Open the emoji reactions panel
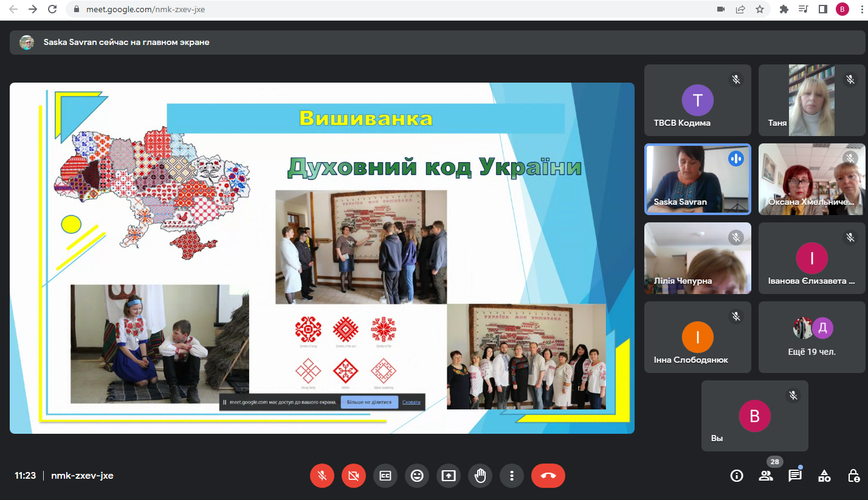This screenshot has width=868, height=500. click(417, 476)
